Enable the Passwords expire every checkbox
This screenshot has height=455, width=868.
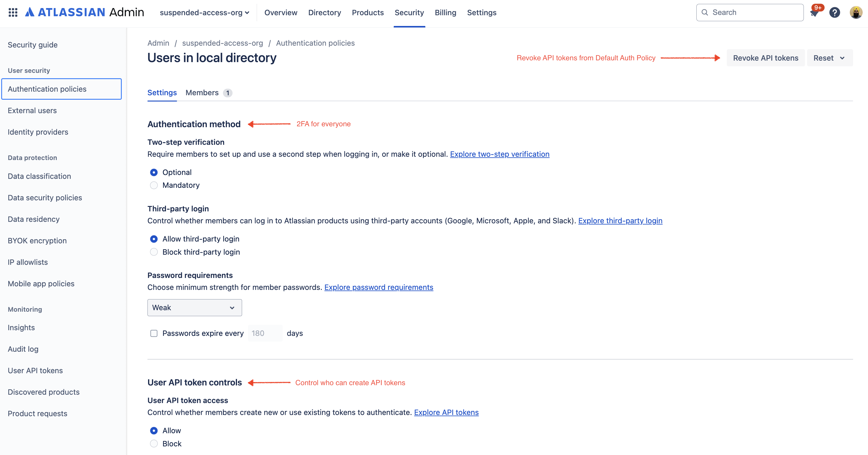click(154, 333)
